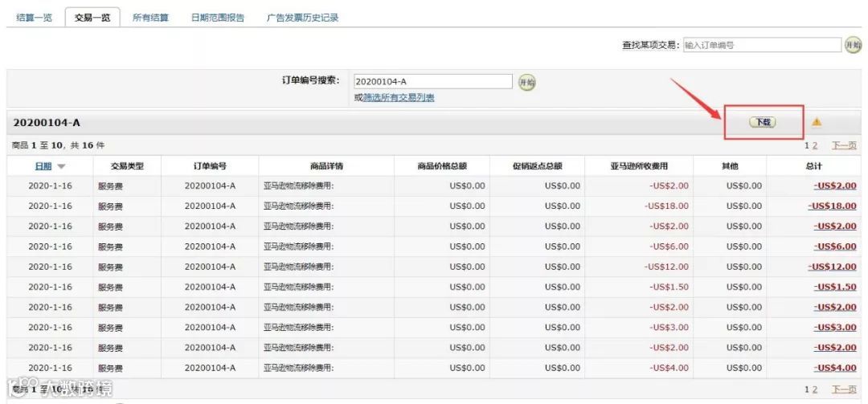The image size is (868, 404).
Task: Open the 筛选所有交易列表 link
Action: pos(399,97)
